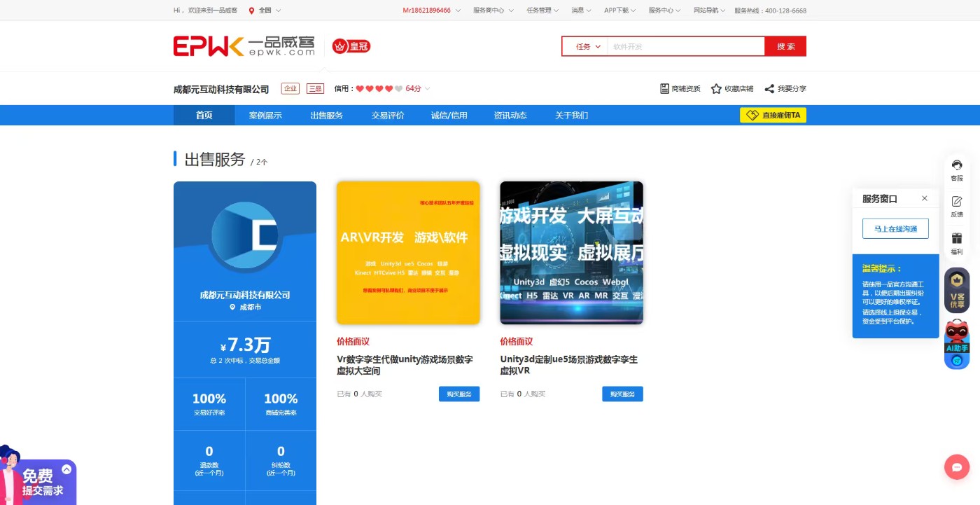
Task: Open the 案例展示 tab
Action: click(x=265, y=116)
